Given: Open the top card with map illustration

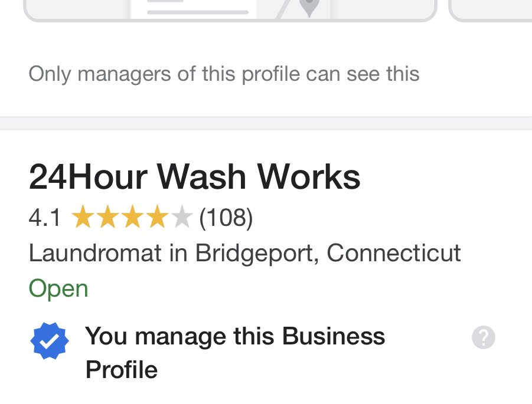Looking at the screenshot, I should pos(230,11).
